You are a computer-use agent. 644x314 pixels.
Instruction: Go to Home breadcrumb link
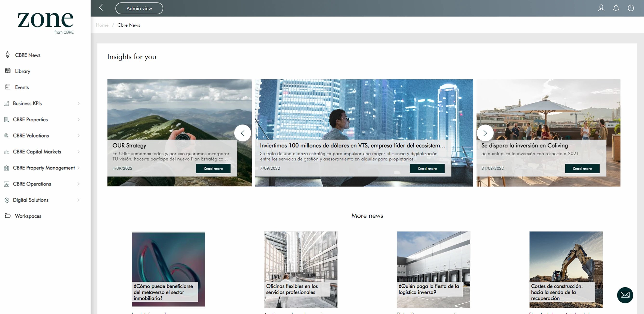pyautogui.click(x=102, y=25)
